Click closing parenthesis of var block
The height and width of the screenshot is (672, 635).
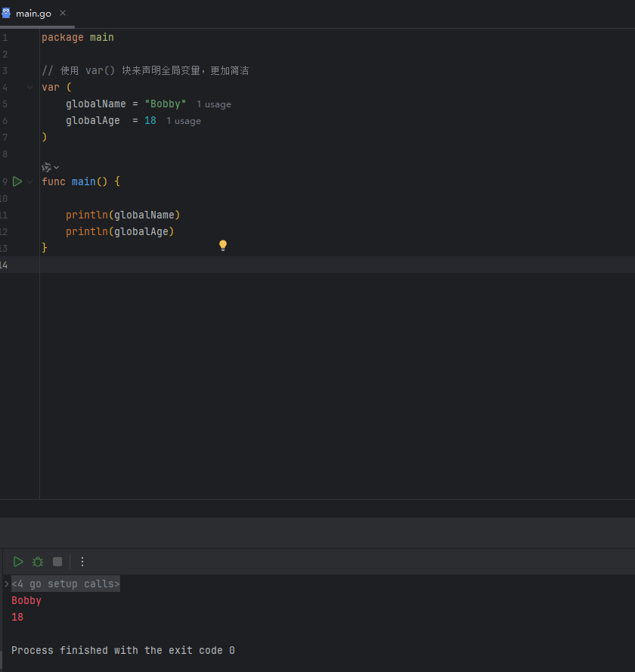point(44,137)
